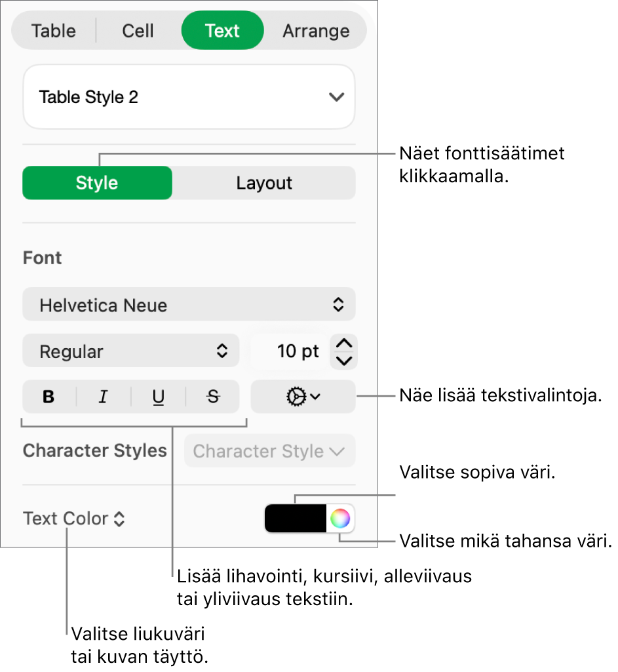Toggle italic text formatting
The width and height of the screenshot is (618, 672).
pyautogui.click(x=103, y=397)
